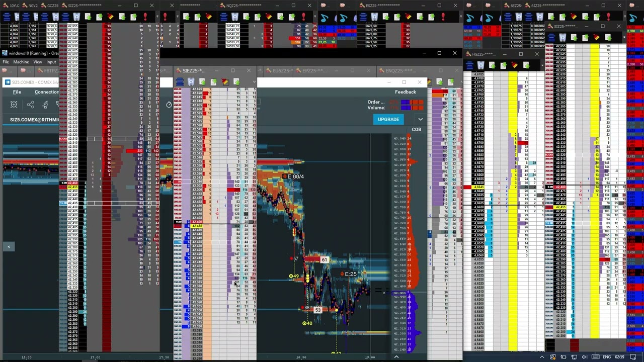Click trash bin icon in ESZ25 toolbar
The width and height of the screenshot is (644, 362).
[x=374, y=17]
